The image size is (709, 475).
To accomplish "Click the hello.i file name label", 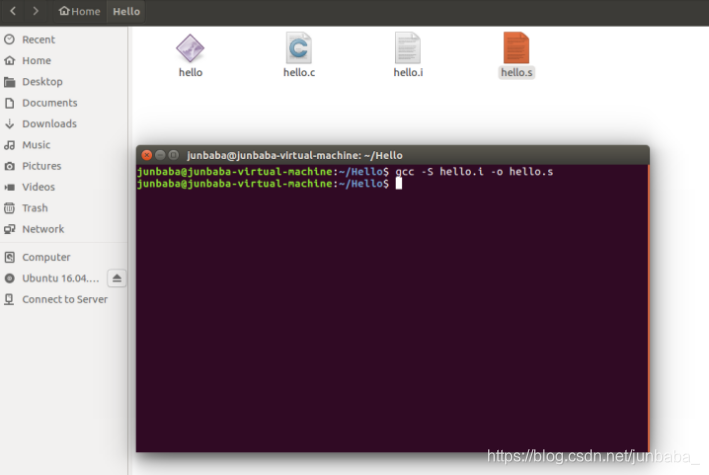I will tap(408, 72).
